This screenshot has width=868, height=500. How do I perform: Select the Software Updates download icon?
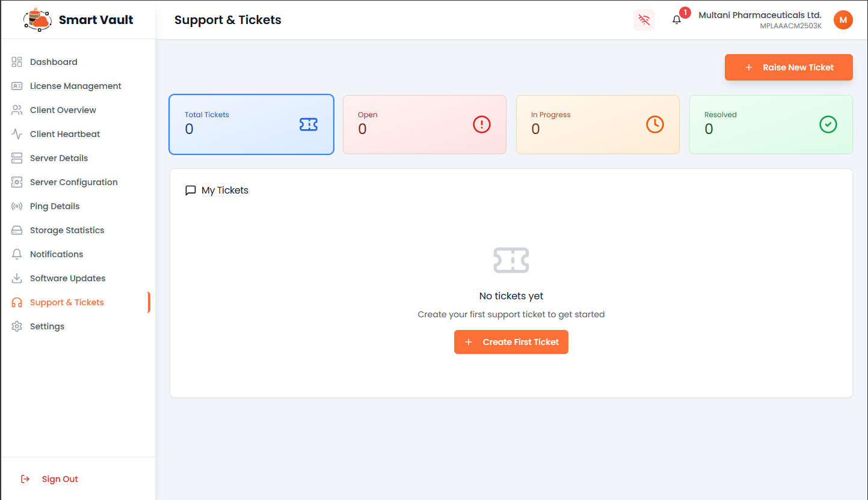(17, 278)
